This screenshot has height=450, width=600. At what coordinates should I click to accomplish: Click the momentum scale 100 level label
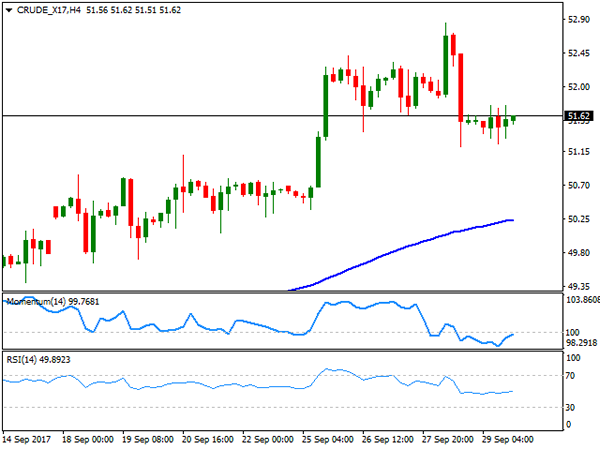(x=572, y=333)
